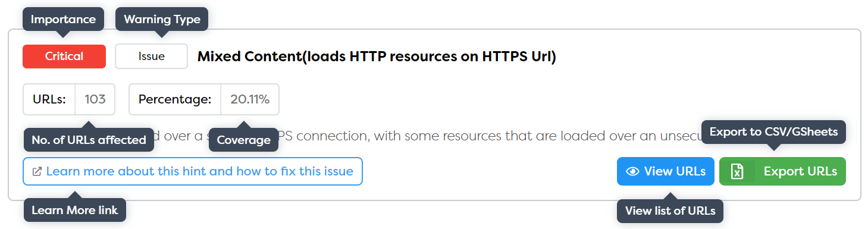Click the URLs: label box
The width and height of the screenshot is (868, 229).
click(x=49, y=99)
